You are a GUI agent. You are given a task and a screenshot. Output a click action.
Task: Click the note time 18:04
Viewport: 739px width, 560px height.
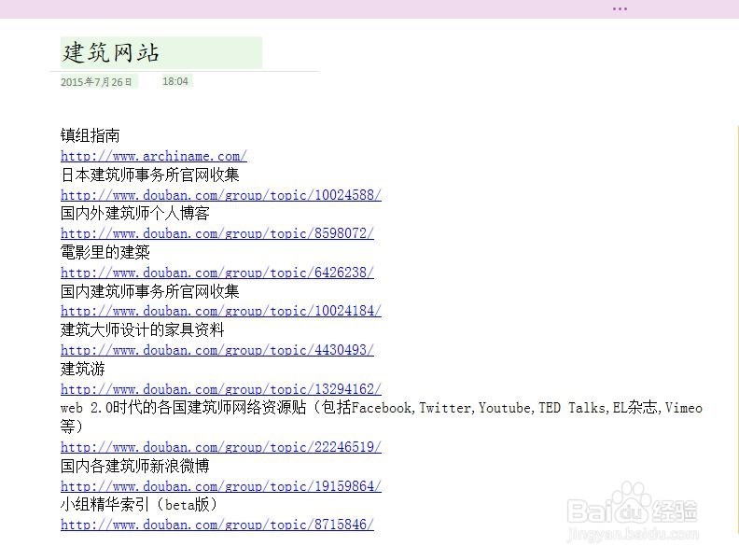175,81
